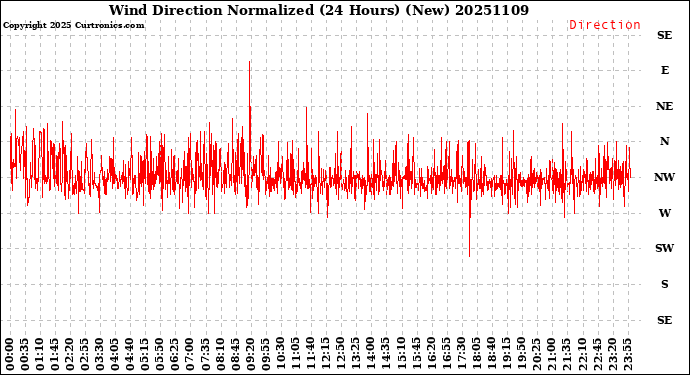
Task: Click the 04:40 time label
Action: tap(130, 354)
